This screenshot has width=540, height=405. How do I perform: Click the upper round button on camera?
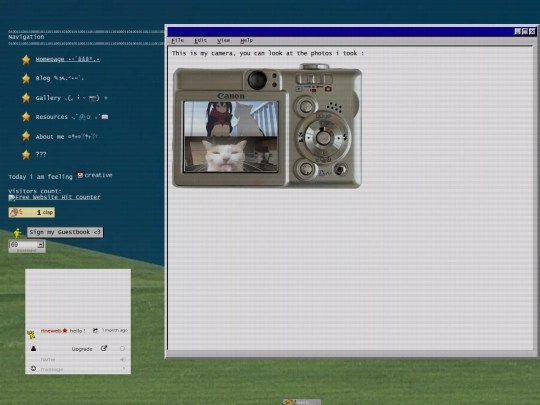(x=305, y=106)
